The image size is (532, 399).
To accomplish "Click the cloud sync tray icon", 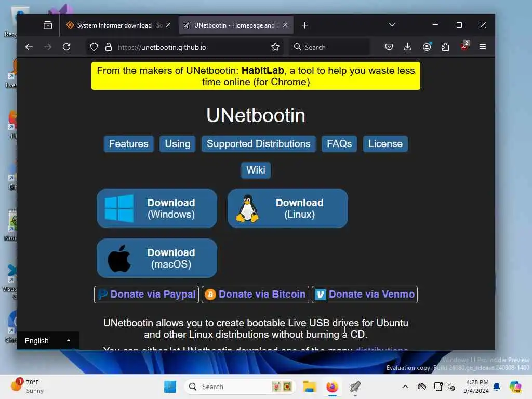I will pos(422,387).
